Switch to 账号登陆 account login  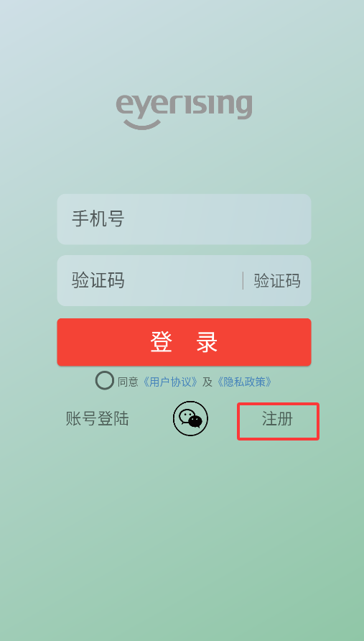point(97,419)
